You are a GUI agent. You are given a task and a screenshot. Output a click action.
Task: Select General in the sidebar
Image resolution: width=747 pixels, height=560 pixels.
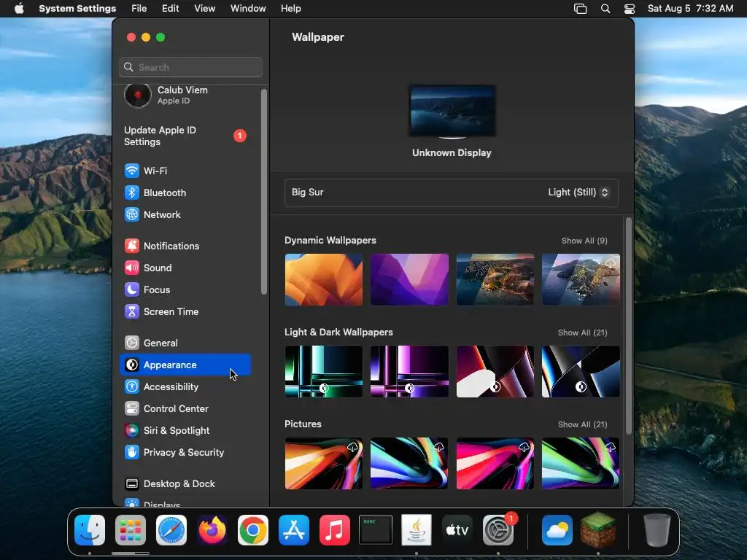click(x=185, y=343)
